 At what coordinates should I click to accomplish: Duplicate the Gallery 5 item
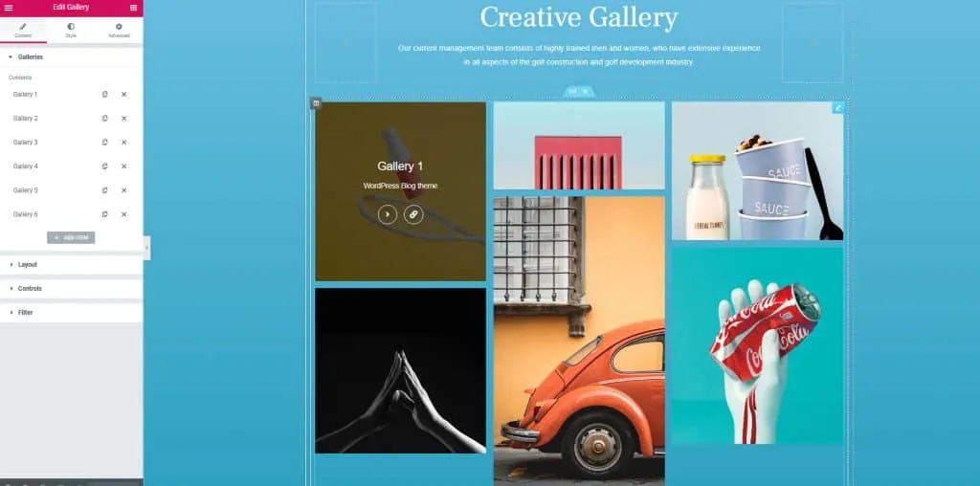coord(104,189)
